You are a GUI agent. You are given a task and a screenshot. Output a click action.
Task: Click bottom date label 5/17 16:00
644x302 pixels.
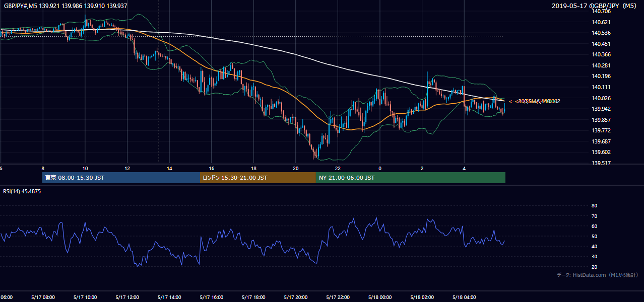[x=211, y=297]
